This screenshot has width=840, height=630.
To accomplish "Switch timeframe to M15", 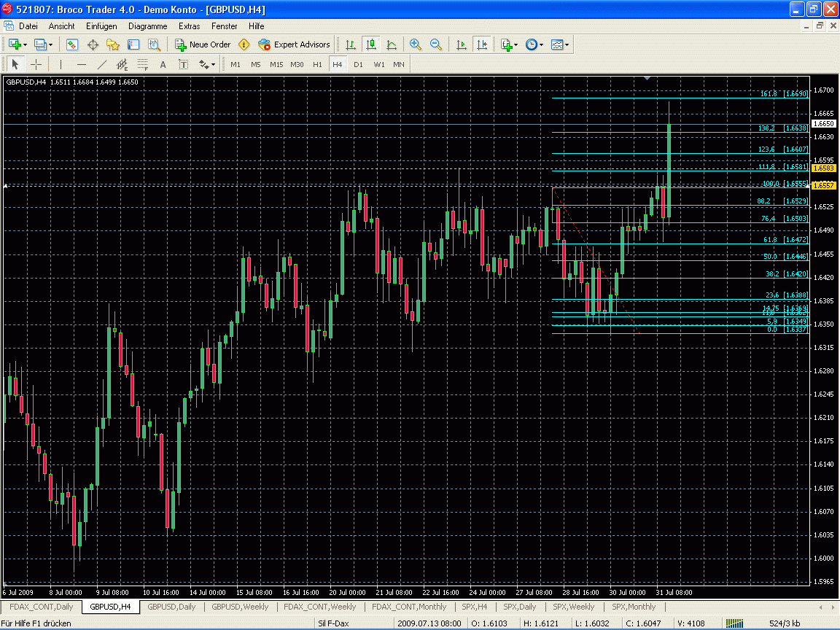I will (276, 65).
